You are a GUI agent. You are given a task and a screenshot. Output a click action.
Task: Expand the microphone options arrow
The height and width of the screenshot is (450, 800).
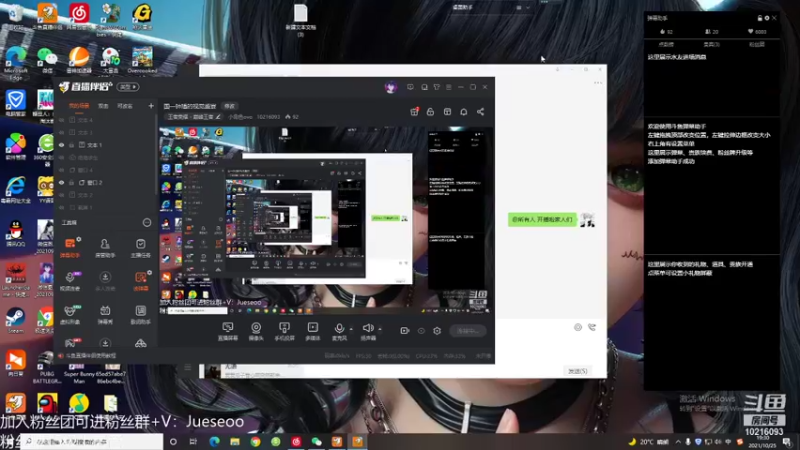[x=351, y=329]
